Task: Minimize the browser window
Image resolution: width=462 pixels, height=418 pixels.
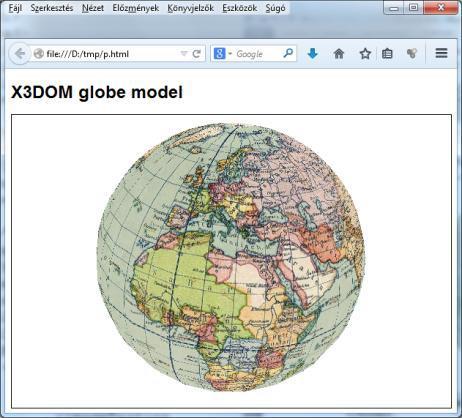Action: [394, 8]
